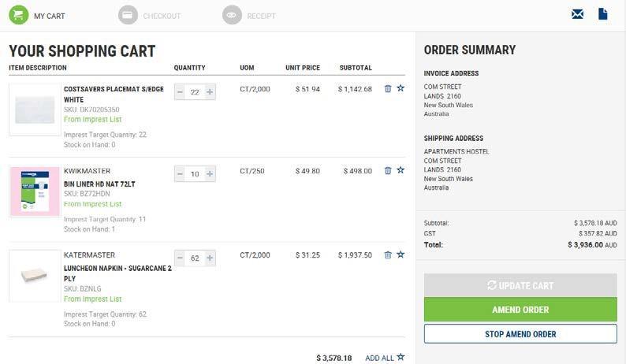Increase Bin Liner quantity with plus
The width and height of the screenshot is (626, 364).
(x=210, y=174)
